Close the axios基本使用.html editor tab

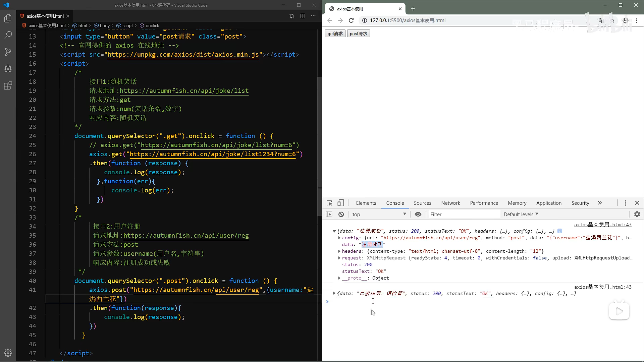coord(68,16)
